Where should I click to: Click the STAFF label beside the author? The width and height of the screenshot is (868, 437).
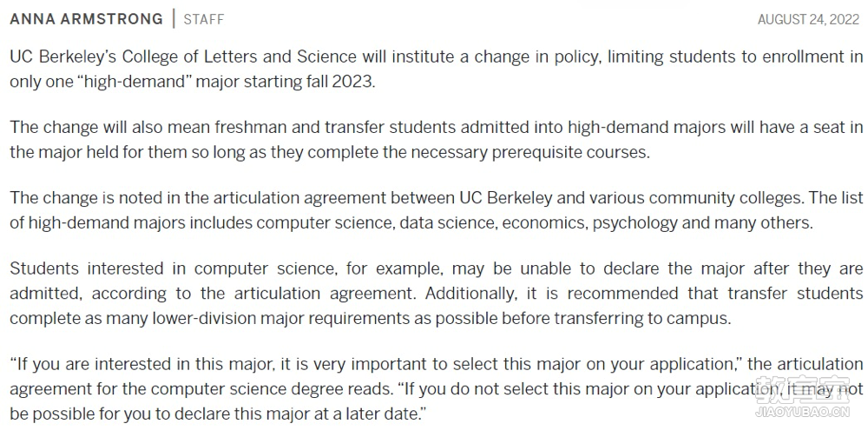pos(204,19)
